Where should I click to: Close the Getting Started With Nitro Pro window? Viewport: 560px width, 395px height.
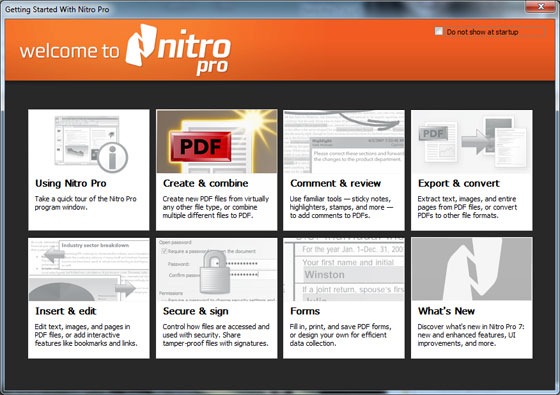pos(541,7)
